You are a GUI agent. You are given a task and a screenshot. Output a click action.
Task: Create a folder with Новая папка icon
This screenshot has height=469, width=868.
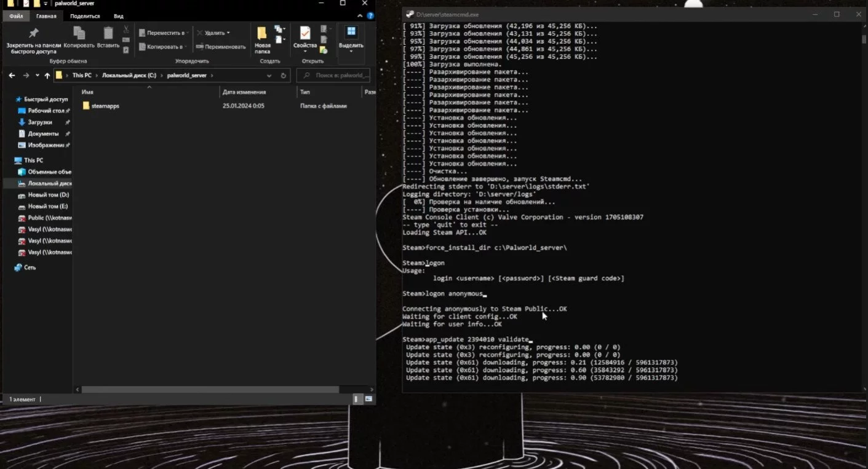(x=262, y=33)
